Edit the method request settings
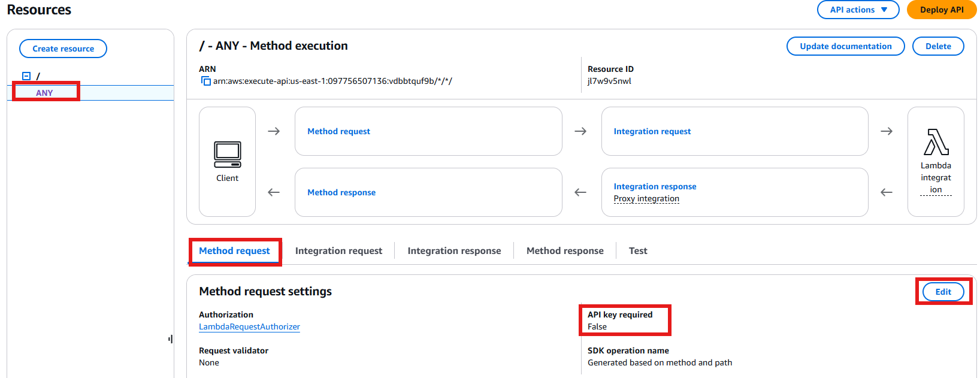The image size is (980, 378). click(943, 292)
